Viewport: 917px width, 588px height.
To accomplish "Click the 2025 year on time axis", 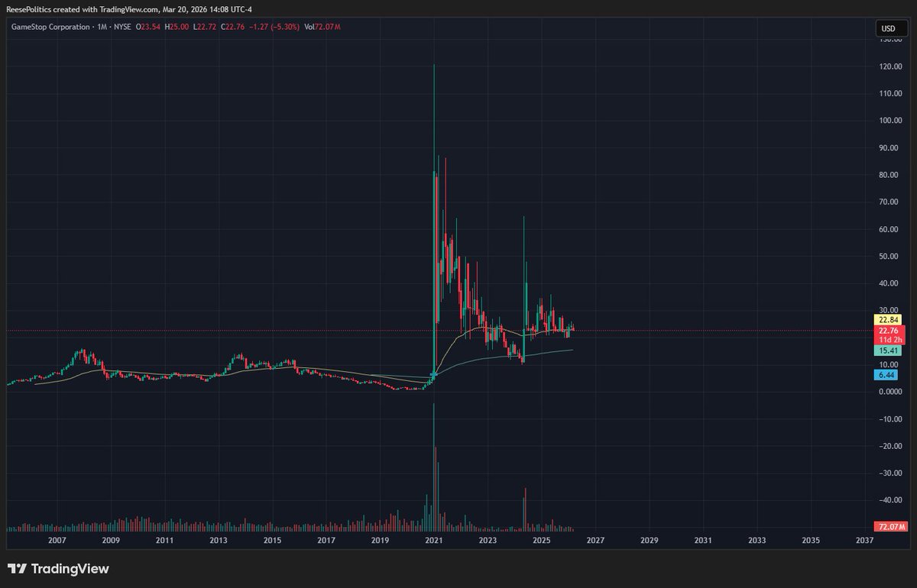I will pyautogui.click(x=542, y=541).
